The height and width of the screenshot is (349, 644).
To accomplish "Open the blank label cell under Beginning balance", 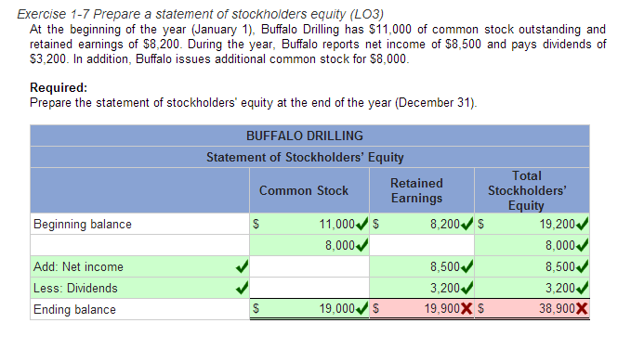I will pos(139,245).
